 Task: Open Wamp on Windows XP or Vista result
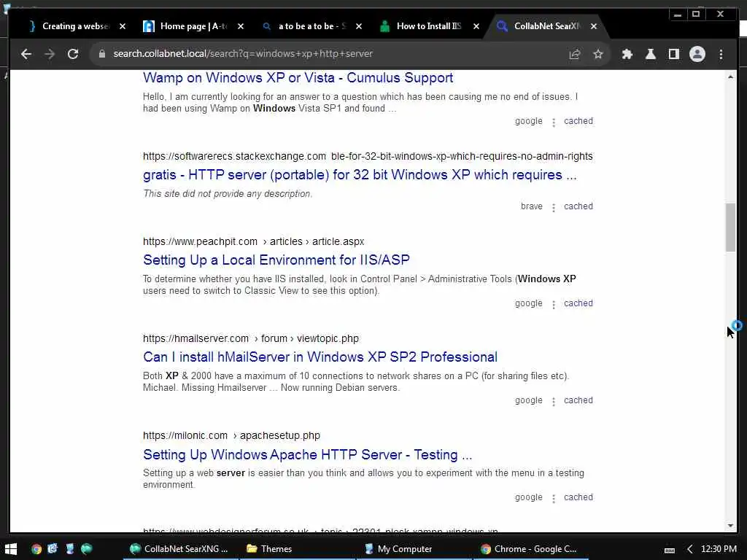(x=298, y=77)
